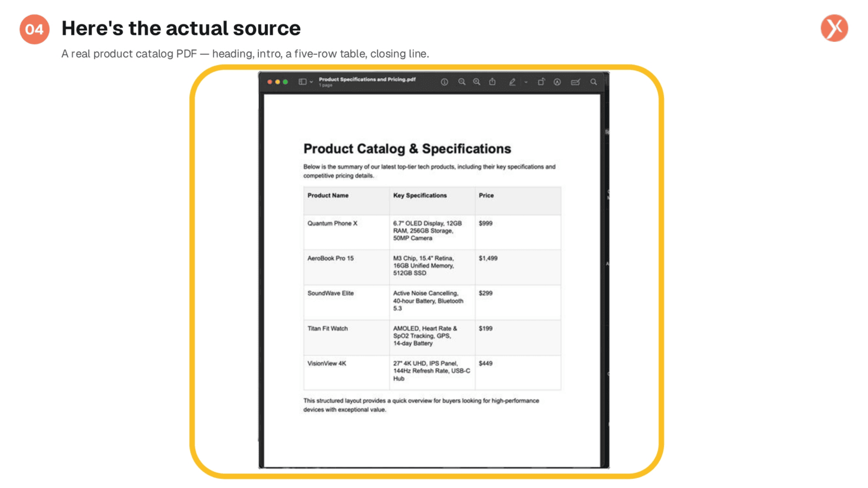The height and width of the screenshot is (488, 868).
Task: Open the search magnifier in Preview
Action: 593,82
